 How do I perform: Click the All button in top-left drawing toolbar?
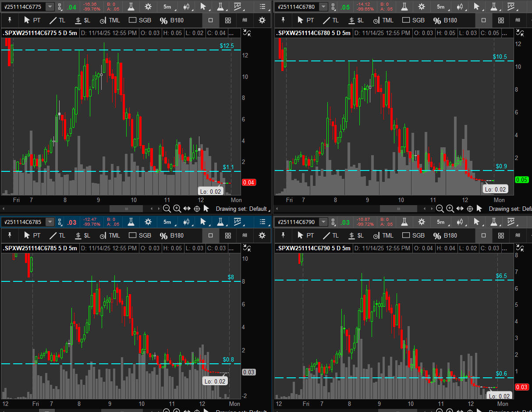[245, 20]
